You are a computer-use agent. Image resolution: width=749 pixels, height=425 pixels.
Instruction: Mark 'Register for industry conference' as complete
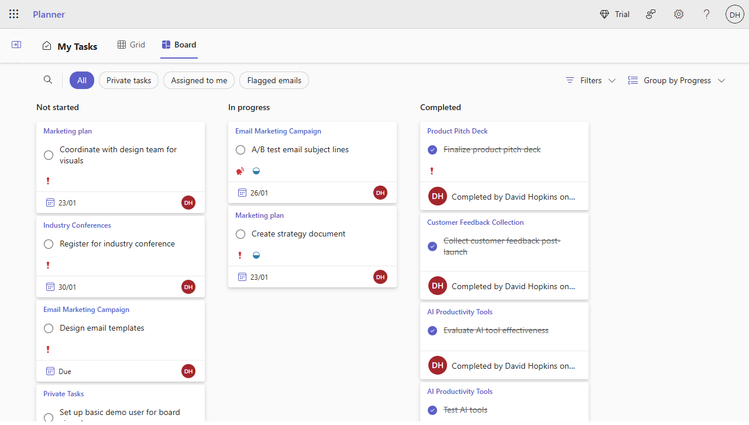(x=48, y=244)
